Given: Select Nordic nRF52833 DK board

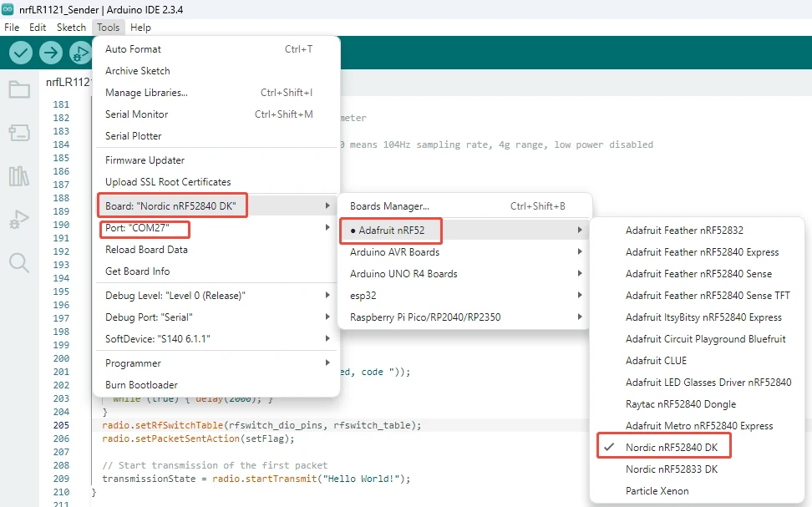Looking at the screenshot, I should (671, 469).
